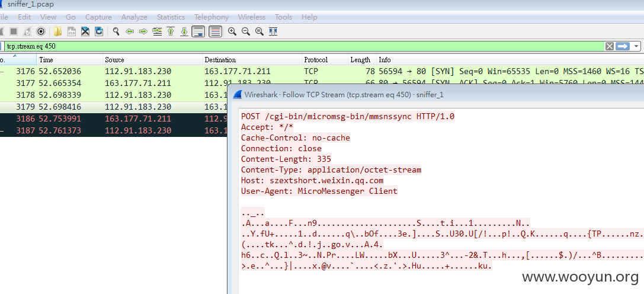Open the Edit menu
The image size is (644, 294).
24,17
